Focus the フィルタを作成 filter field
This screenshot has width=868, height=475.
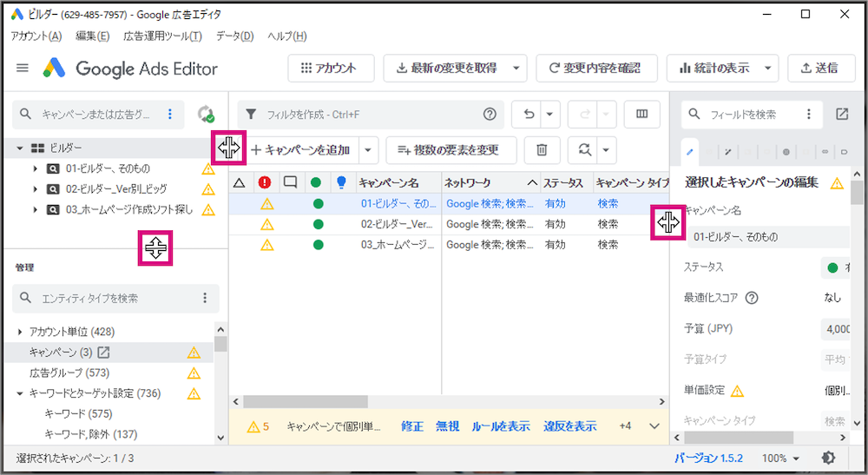coord(371,114)
